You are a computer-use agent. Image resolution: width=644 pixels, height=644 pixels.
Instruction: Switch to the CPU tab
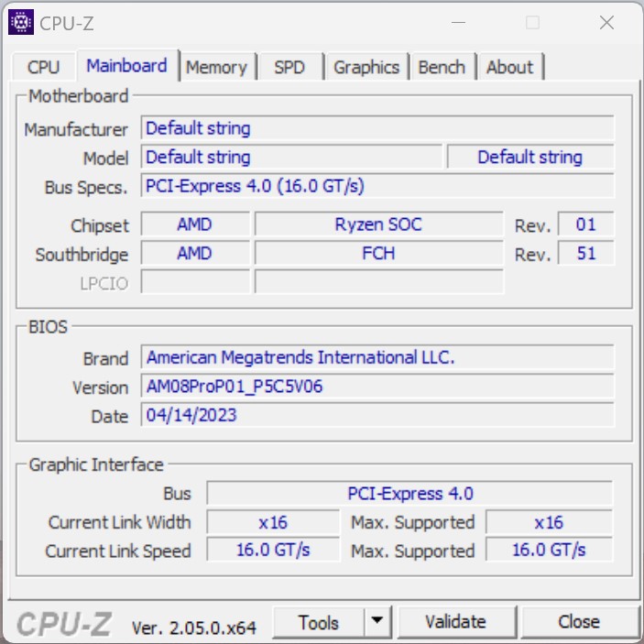click(43, 67)
